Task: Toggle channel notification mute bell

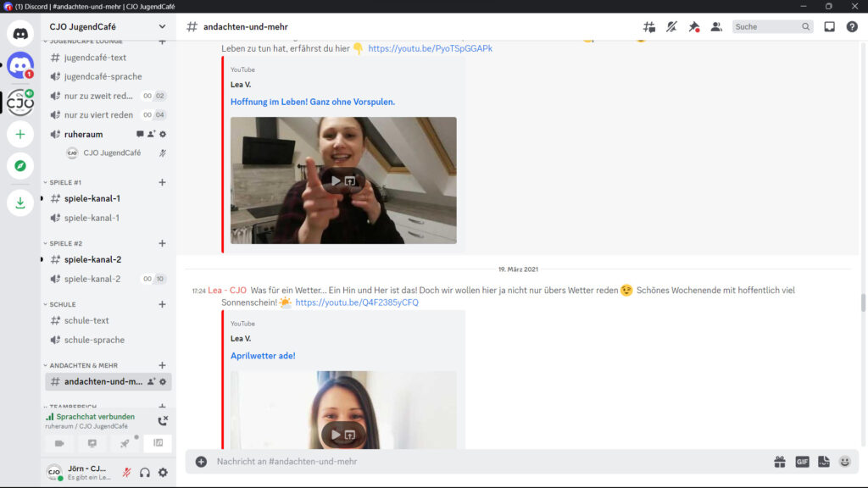Action: pos(672,27)
